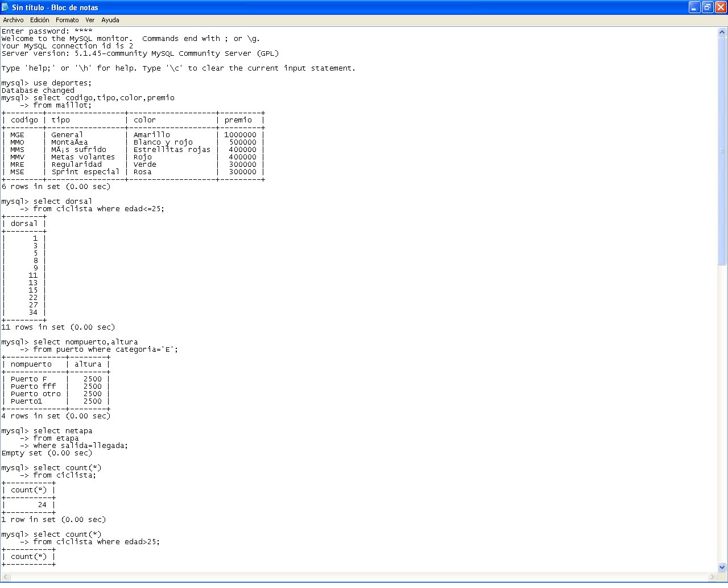728x588 pixels.
Task: Click count value '24'
Action: pos(42,505)
